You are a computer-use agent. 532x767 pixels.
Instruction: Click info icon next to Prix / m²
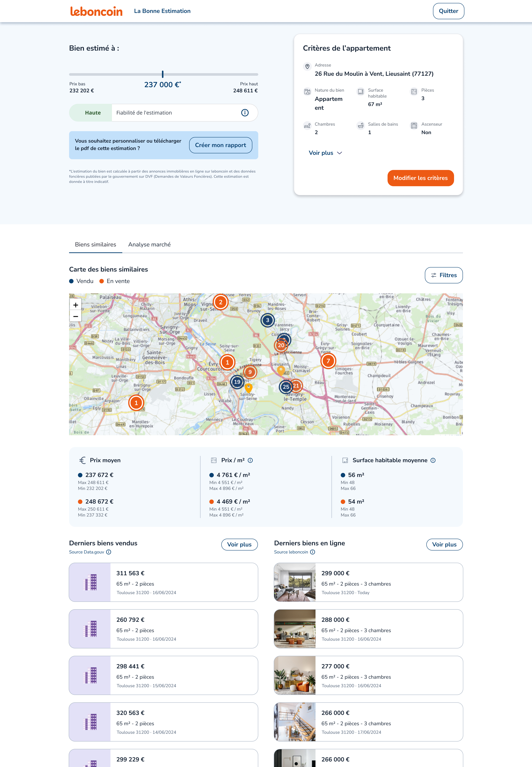(250, 460)
